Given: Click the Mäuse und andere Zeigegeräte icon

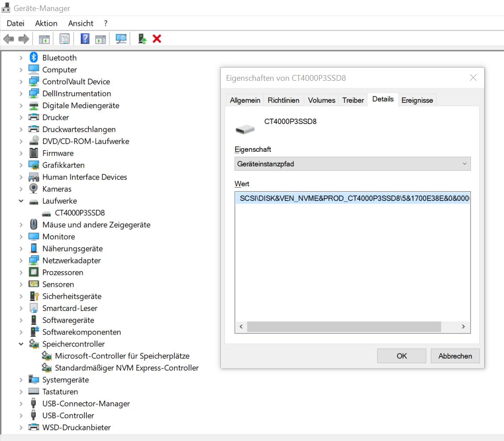Looking at the screenshot, I should pyautogui.click(x=34, y=224).
